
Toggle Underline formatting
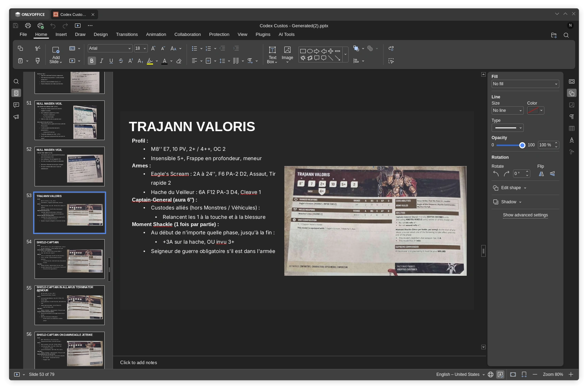coord(111,61)
